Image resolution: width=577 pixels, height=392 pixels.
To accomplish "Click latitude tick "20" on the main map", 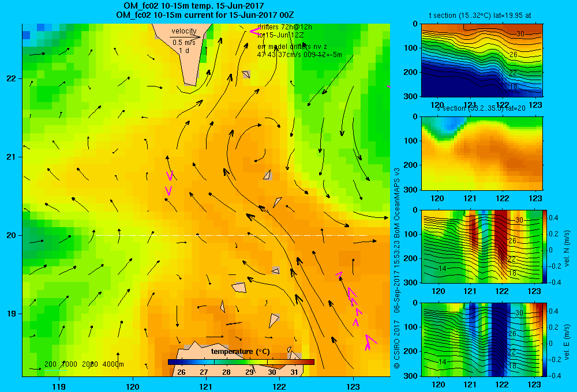I will [11, 235].
